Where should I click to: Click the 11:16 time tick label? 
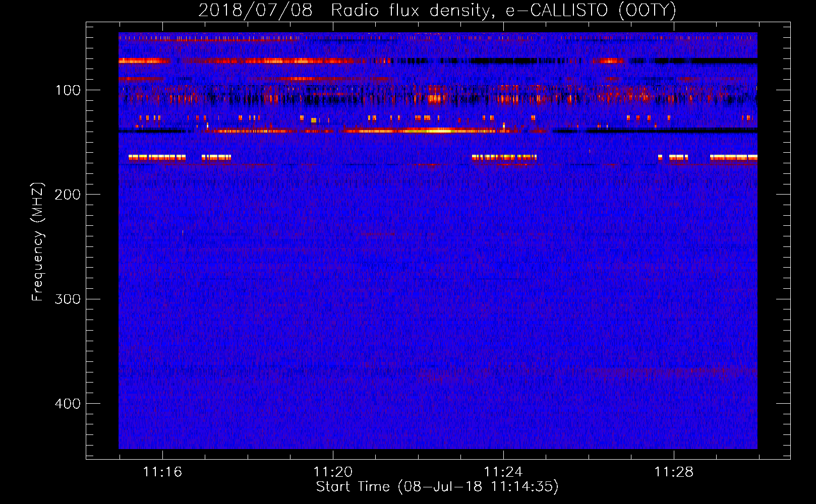(162, 472)
